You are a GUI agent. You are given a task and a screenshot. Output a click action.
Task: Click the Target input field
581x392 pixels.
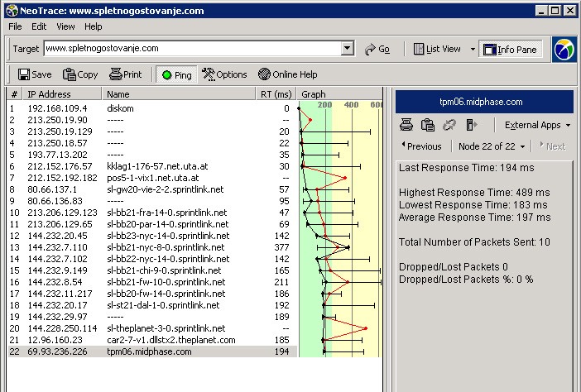(x=192, y=49)
